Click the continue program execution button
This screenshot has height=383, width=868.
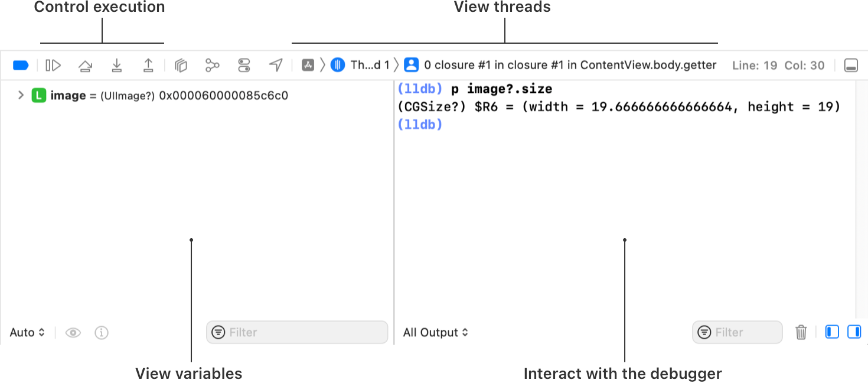pos(53,65)
